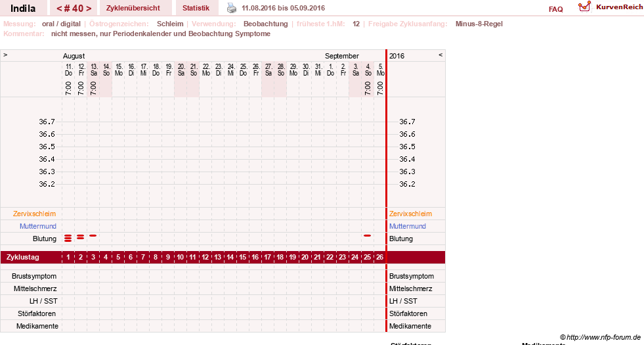Click the 'oral / digital' measurement value
The height and width of the screenshot is (345, 644).
(x=61, y=24)
